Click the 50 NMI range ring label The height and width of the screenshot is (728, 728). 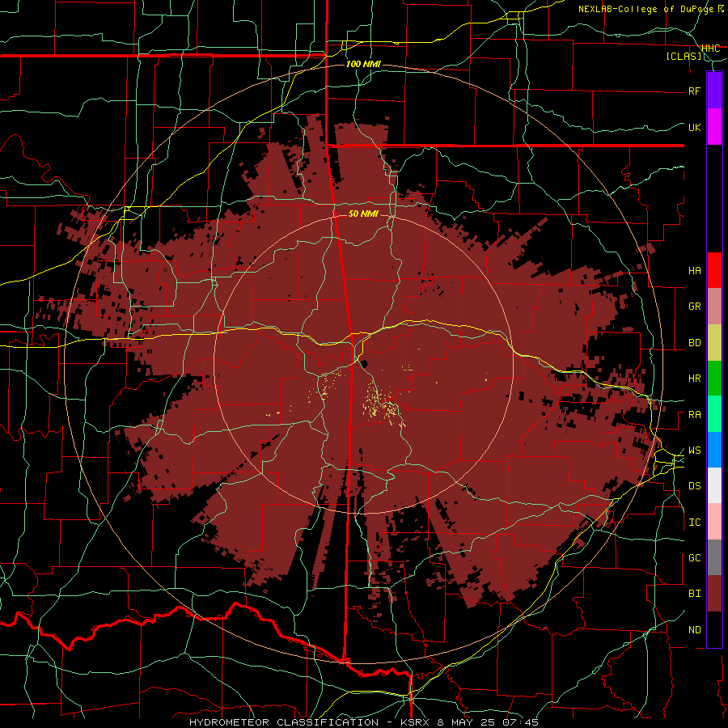point(363,214)
